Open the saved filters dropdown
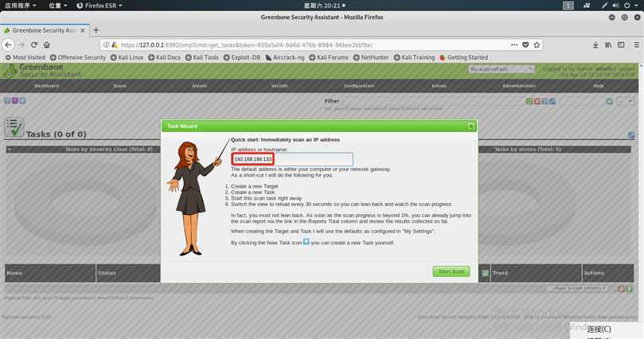 (x=626, y=101)
